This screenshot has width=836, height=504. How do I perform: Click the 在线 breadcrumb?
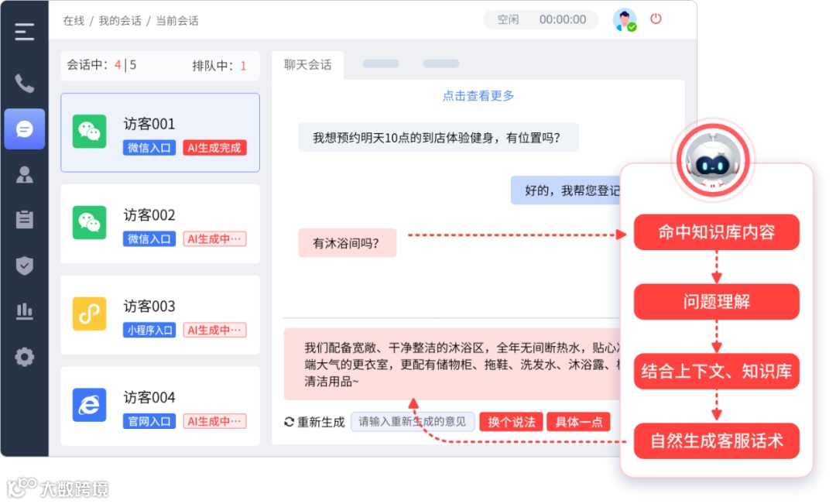74,21
